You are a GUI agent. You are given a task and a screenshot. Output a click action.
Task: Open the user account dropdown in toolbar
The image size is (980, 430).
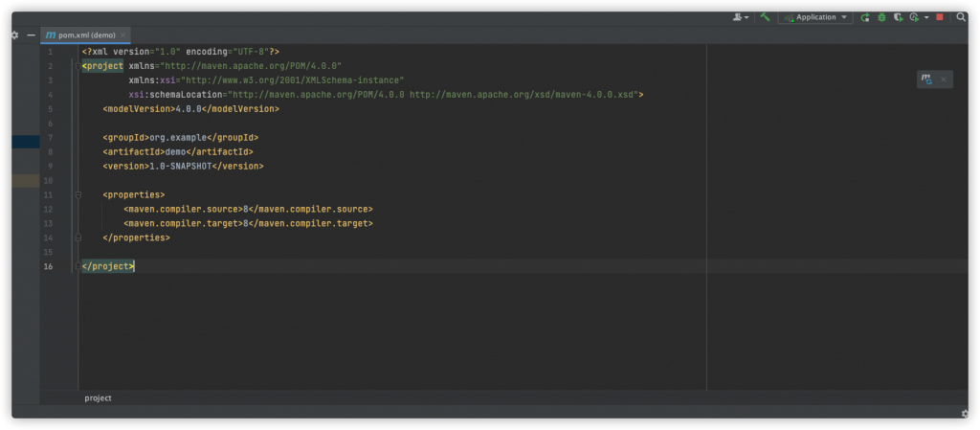click(741, 17)
